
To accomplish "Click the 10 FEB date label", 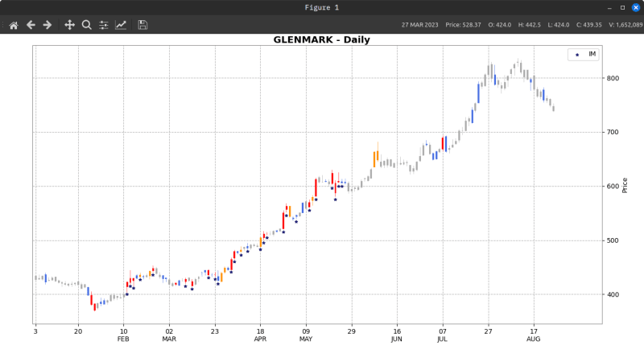I will 123,335.
